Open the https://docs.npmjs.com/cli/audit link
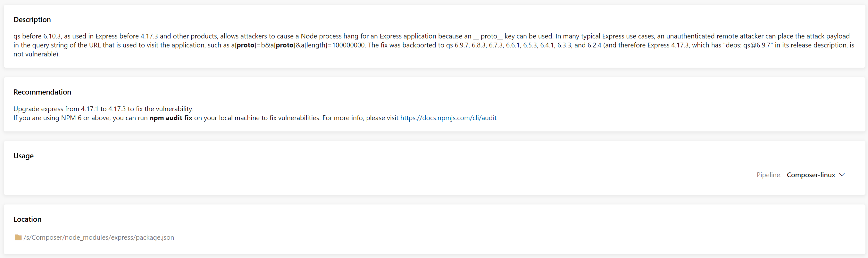868x258 pixels. tap(448, 118)
